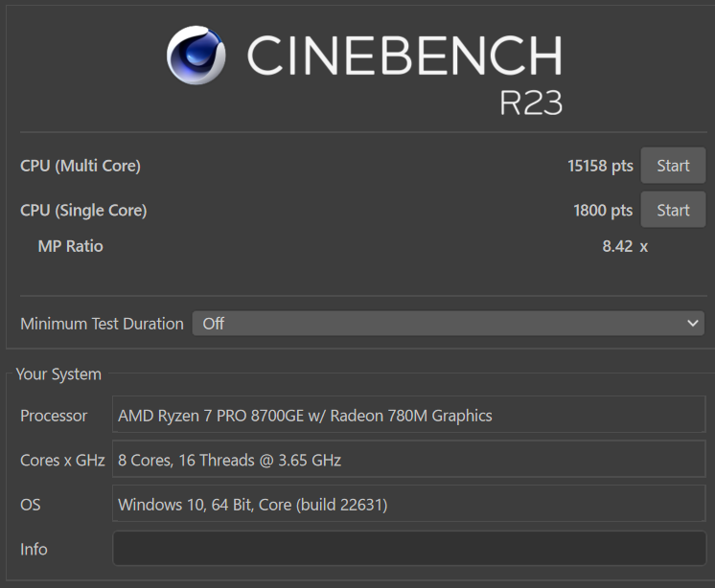Screen dimensions: 715x588
Task: Start the CPU Multi Core benchmark
Action: [673, 166]
